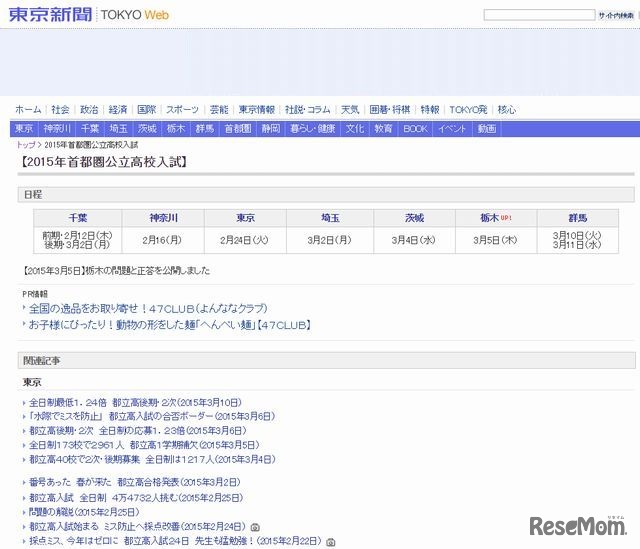Open the 社会 news section
The image size is (640, 549).
click(60, 109)
